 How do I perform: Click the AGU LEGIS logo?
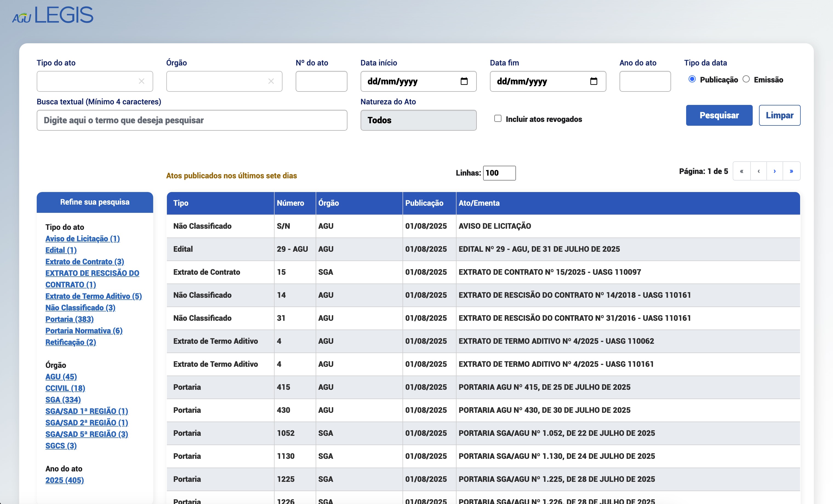[53, 15]
